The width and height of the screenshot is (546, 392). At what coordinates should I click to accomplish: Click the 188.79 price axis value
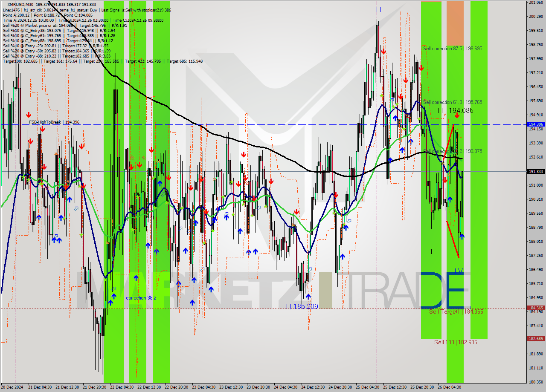536,227
